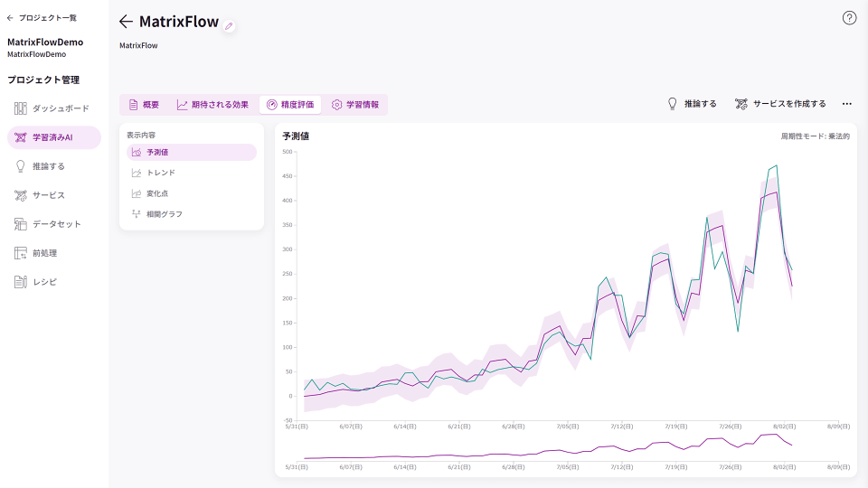The width and height of the screenshot is (868, 488).
Task: Click the 500 value on y-axis
Action: [287, 152]
